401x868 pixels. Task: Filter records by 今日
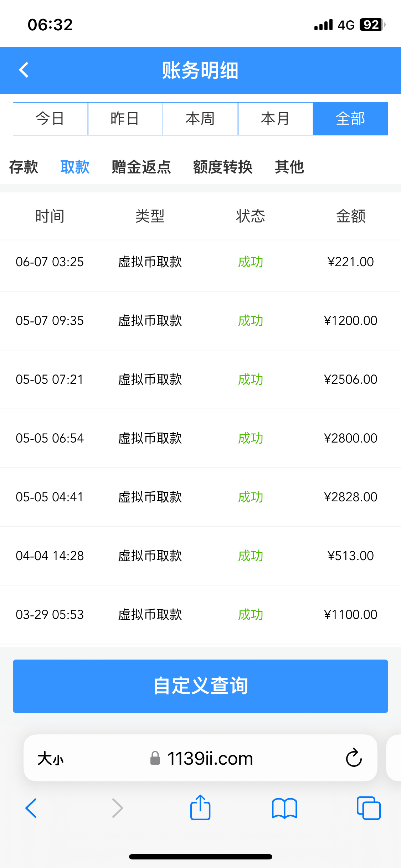pos(50,119)
